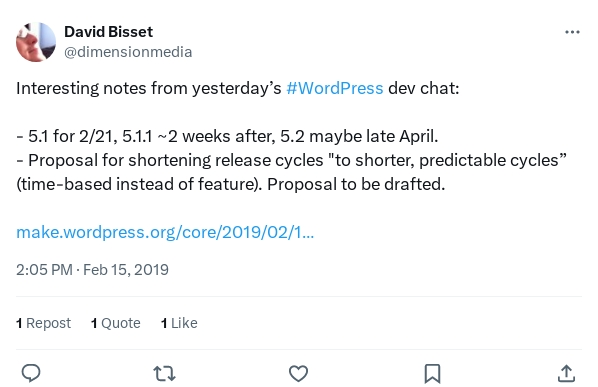Viewport: 598px width, 387px height.
Task: Click the 'Proposal to be drafted' sentence
Action: (x=356, y=184)
